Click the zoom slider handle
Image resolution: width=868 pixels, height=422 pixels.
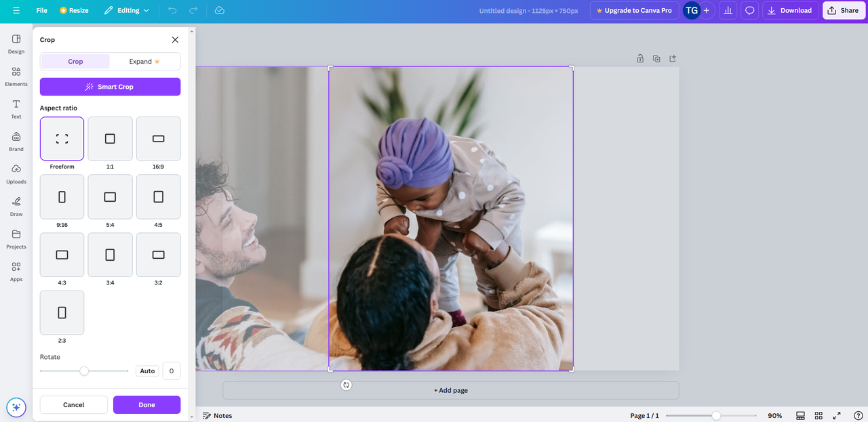coord(716,415)
